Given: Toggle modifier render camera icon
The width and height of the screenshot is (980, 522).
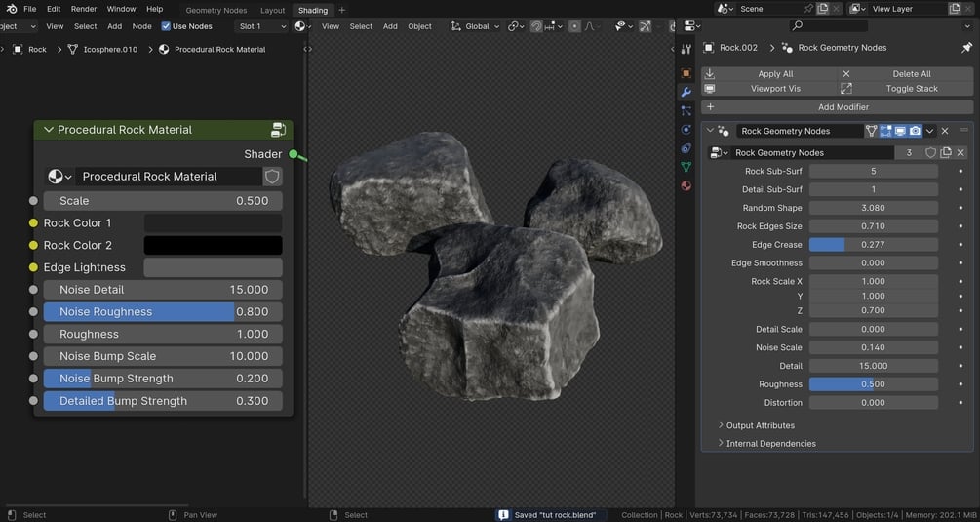Looking at the screenshot, I should tap(915, 131).
